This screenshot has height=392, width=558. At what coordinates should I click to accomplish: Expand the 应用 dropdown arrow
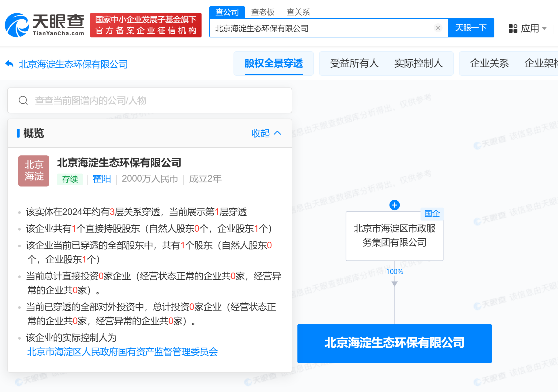point(544,28)
